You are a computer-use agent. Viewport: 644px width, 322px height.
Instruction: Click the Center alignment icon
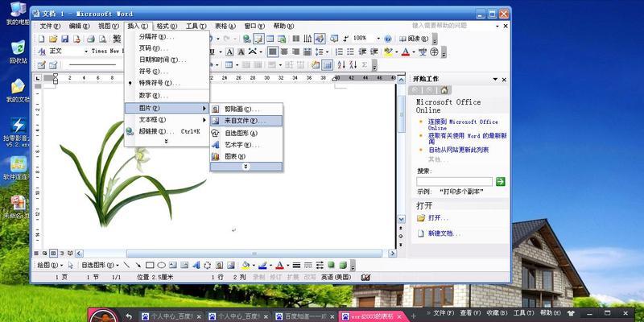click(284, 52)
